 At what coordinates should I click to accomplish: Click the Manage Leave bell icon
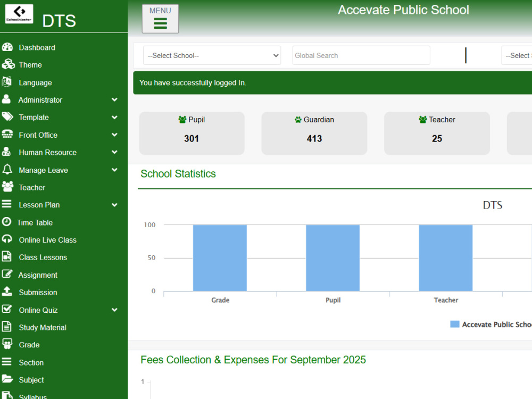tap(7, 169)
